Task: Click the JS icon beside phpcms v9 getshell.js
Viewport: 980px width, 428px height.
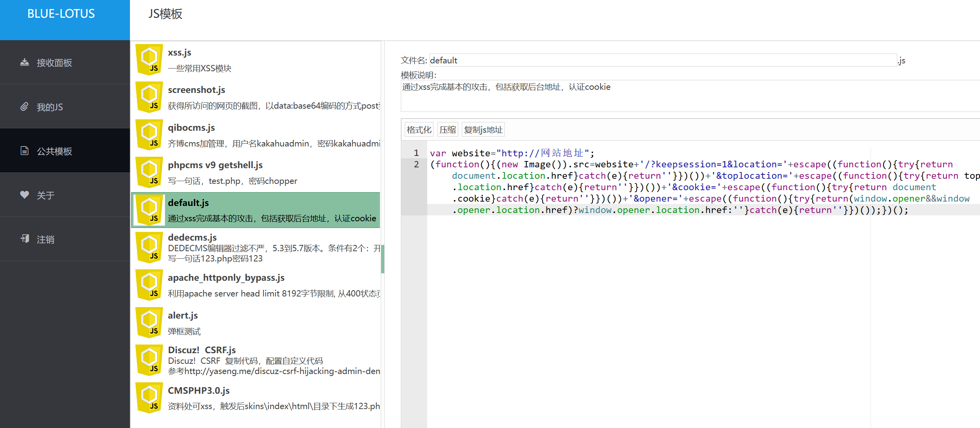Action: point(149,172)
